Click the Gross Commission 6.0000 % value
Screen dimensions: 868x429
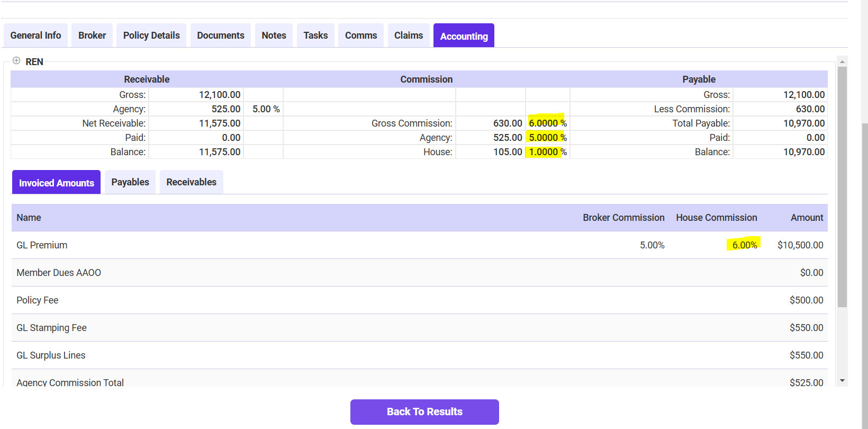[548, 123]
